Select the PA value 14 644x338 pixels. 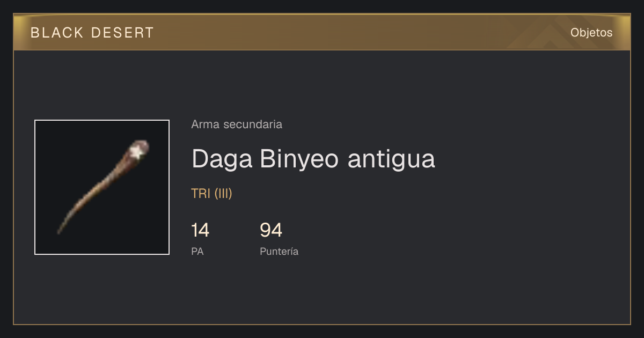[200, 230]
